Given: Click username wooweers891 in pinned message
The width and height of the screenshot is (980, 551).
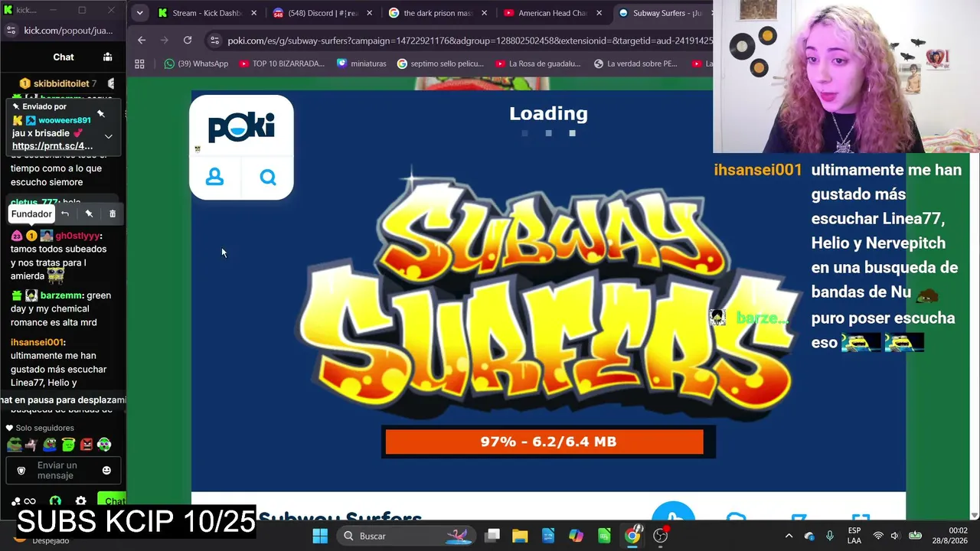Looking at the screenshot, I should tap(64, 120).
